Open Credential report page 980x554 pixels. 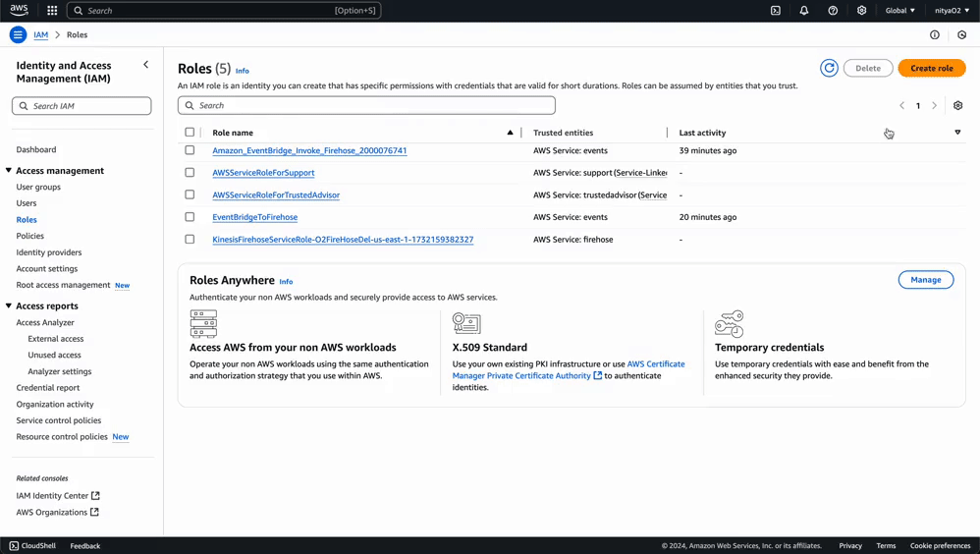[x=48, y=388]
